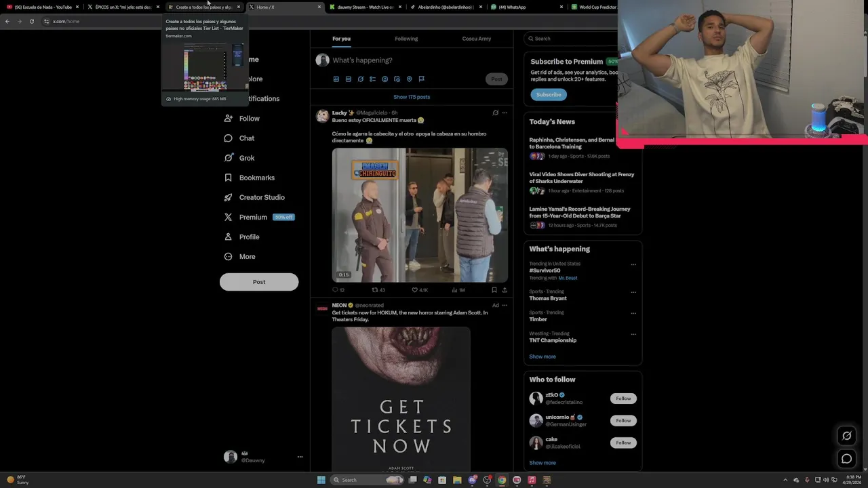Click Subscribe in Premium panel
This screenshot has width=868, height=488.
point(549,95)
